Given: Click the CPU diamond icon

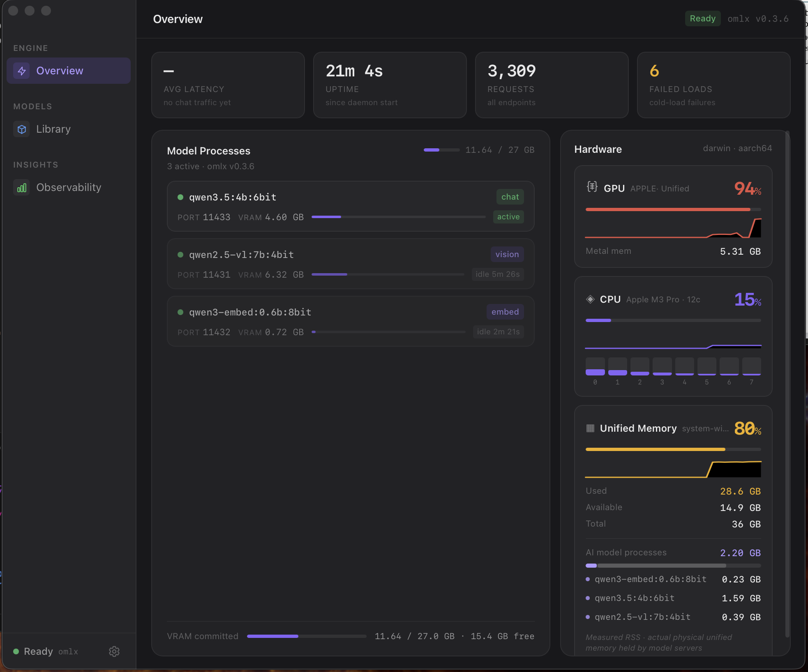Looking at the screenshot, I should coord(590,299).
